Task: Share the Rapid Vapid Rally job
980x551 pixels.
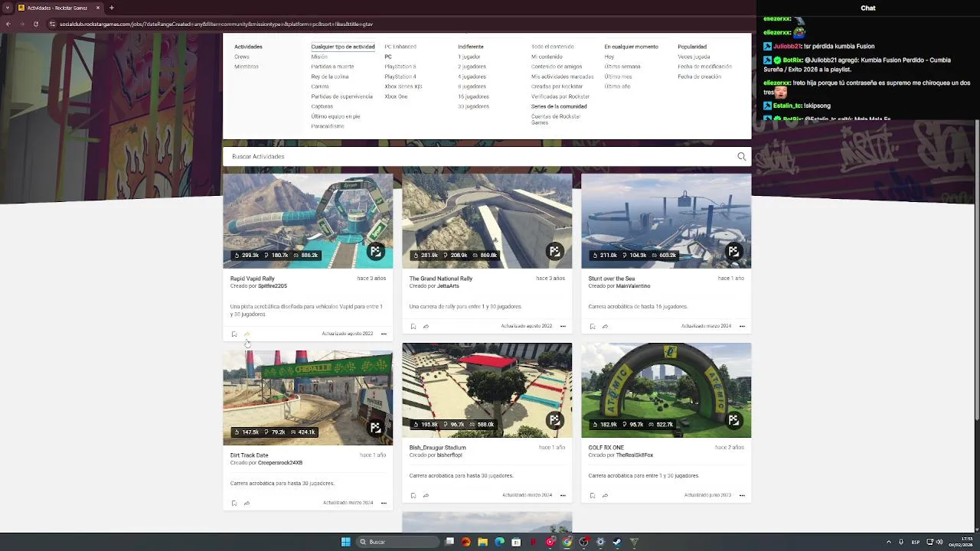Action: 247,334
